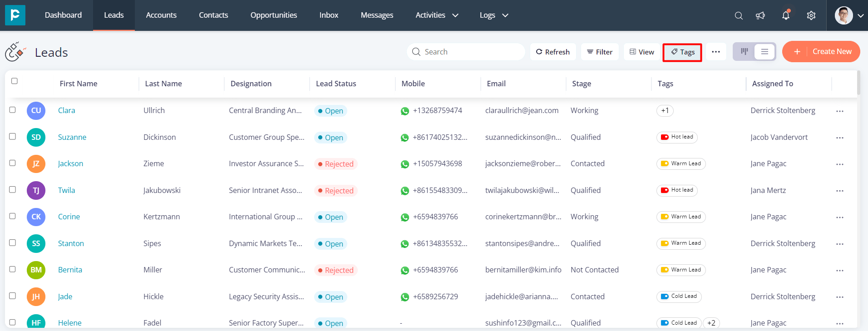
Task: Click the CU avatar for Clara
Action: pos(36,110)
